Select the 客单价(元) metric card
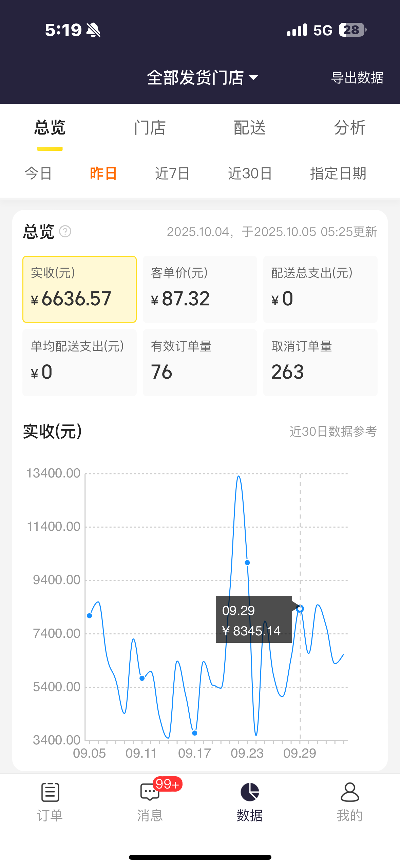This screenshot has height=868, width=400. [200, 289]
